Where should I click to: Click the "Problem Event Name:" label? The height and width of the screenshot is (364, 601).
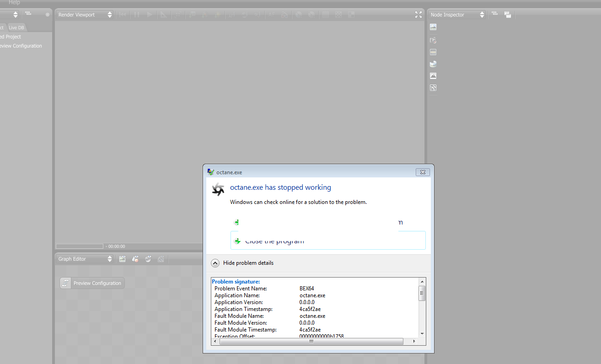(x=241, y=289)
